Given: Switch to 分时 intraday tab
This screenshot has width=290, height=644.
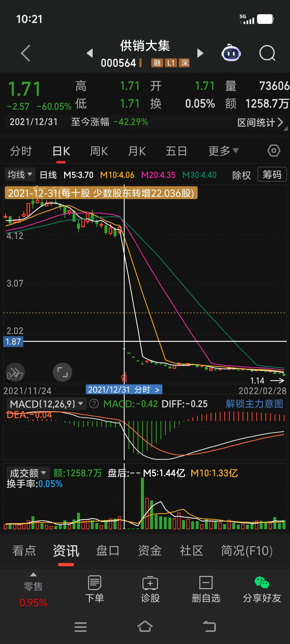Looking at the screenshot, I should pos(21,151).
